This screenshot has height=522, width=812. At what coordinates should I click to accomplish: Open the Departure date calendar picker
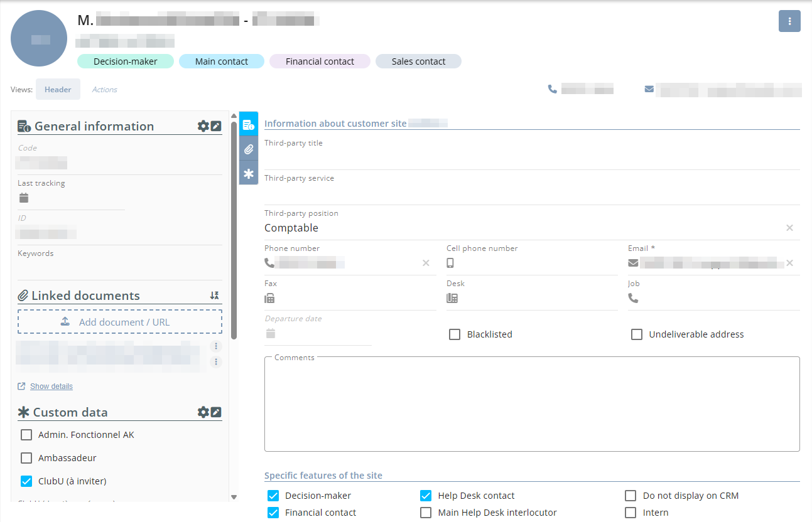[271, 333]
